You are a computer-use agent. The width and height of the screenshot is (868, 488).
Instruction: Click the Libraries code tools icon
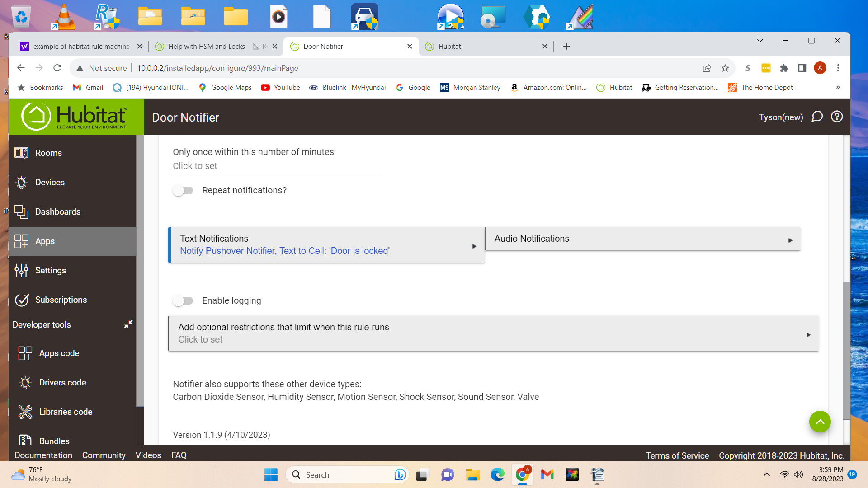pyautogui.click(x=25, y=412)
